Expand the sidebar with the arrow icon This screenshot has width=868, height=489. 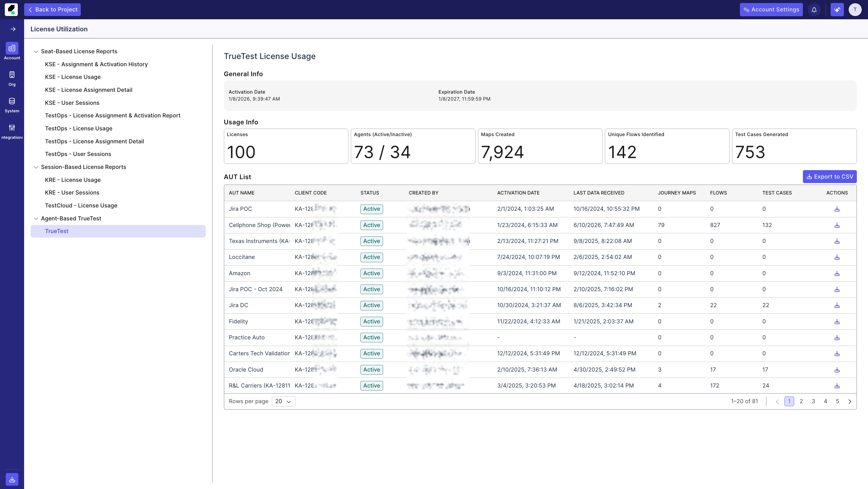point(13,29)
